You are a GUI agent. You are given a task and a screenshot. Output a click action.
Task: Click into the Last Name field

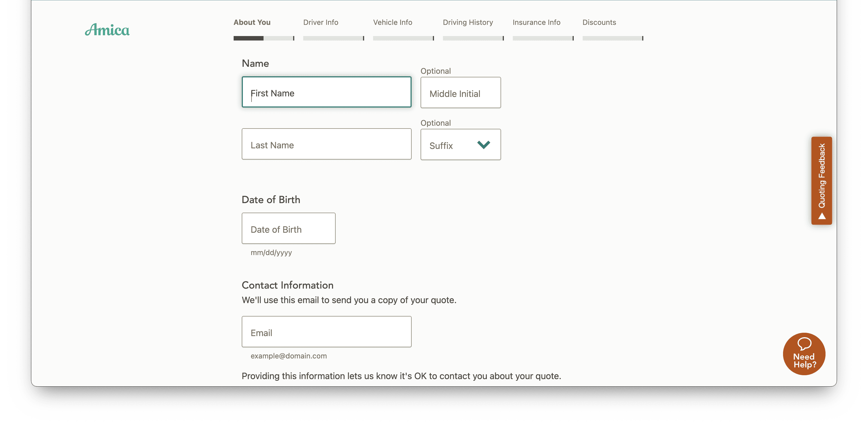pyautogui.click(x=326, y=144)
